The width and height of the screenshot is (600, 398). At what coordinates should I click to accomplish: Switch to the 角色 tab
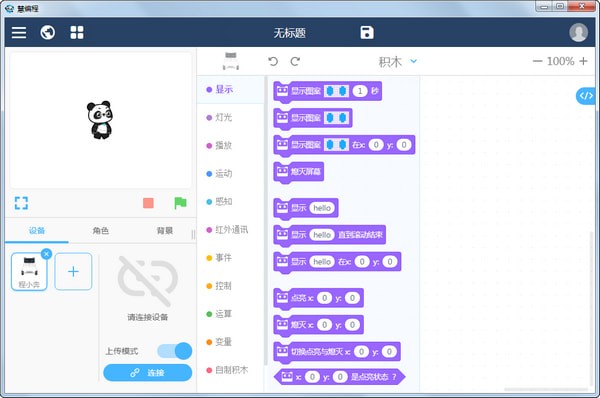tap(101, 230)
